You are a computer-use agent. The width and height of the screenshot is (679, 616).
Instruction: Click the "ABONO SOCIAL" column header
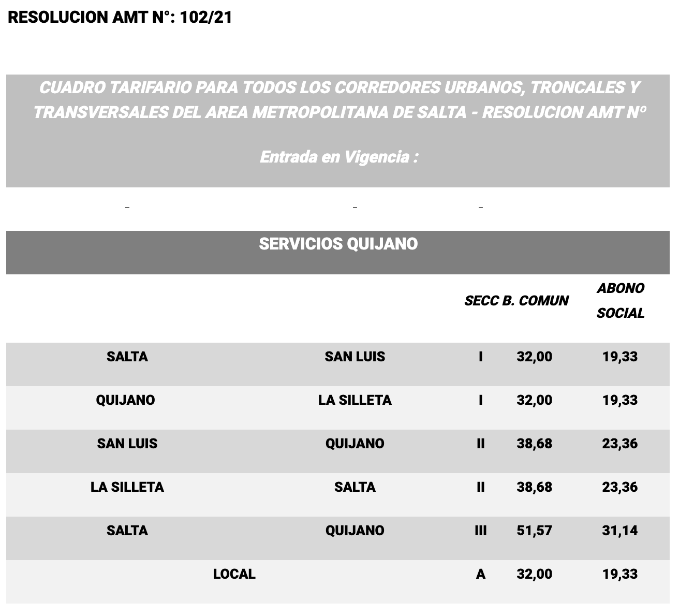point(620,301)
